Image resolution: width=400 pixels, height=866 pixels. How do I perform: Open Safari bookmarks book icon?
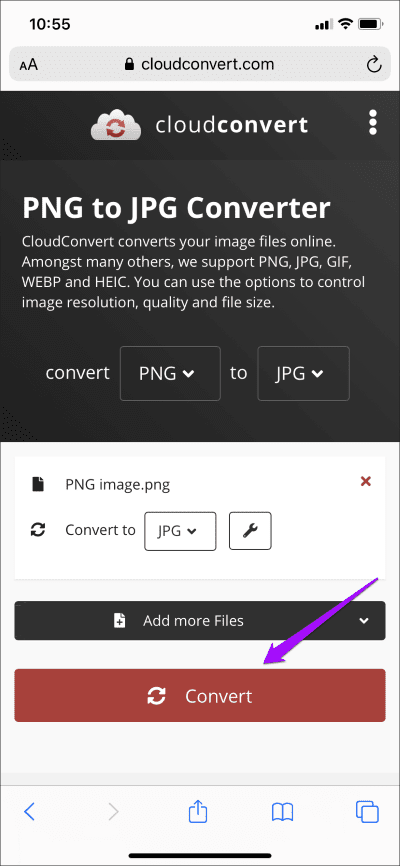282,812
